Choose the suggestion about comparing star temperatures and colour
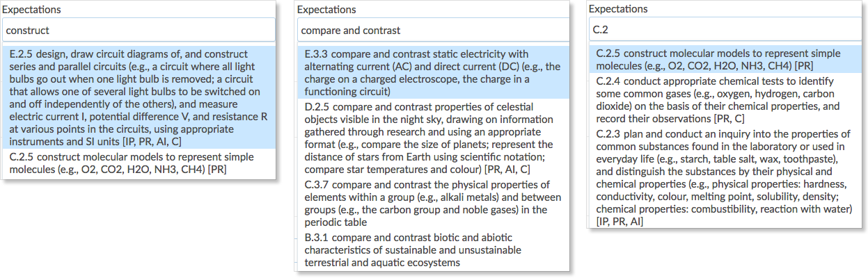868x278 pixels. pos(433,138)
